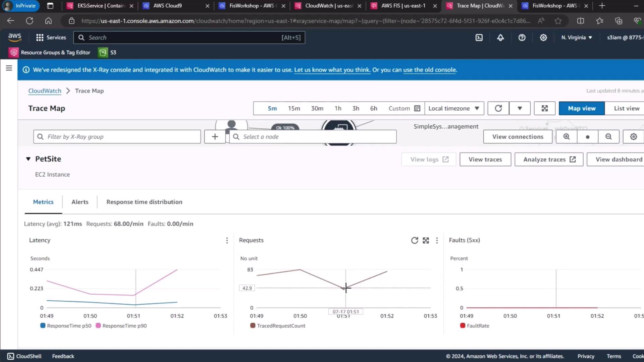Click the trace map zoom-out magnifier icon

point(608,137)
